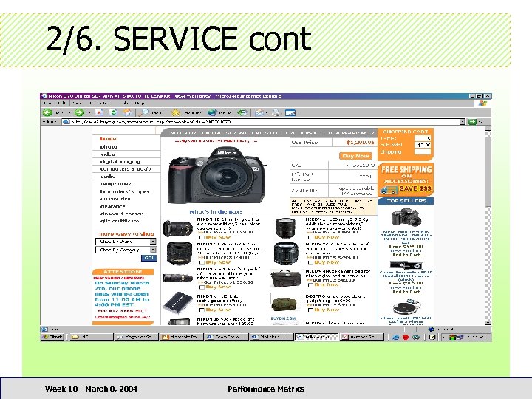This screenshot has height=399, width=532.
Task: Click the History toolbar icon
Action: (242, 112)
